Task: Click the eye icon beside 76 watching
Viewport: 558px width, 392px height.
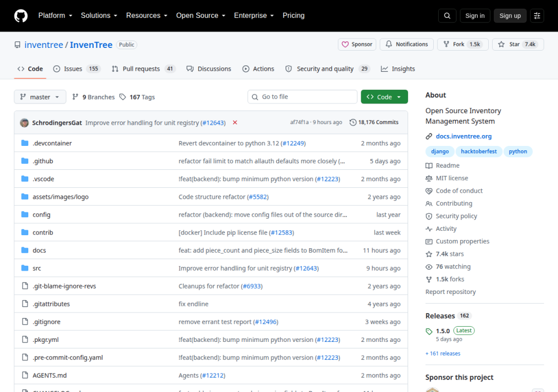Action: point(429,267)
